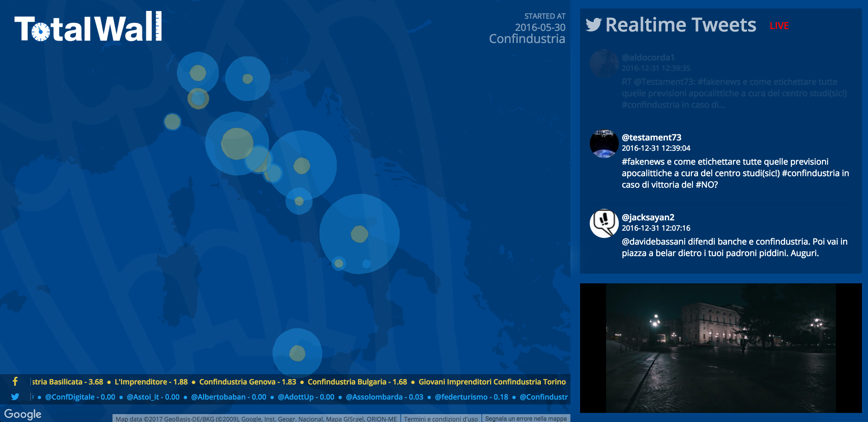Select @Assolombarda - 0.03 in ticker

point(384,397)
